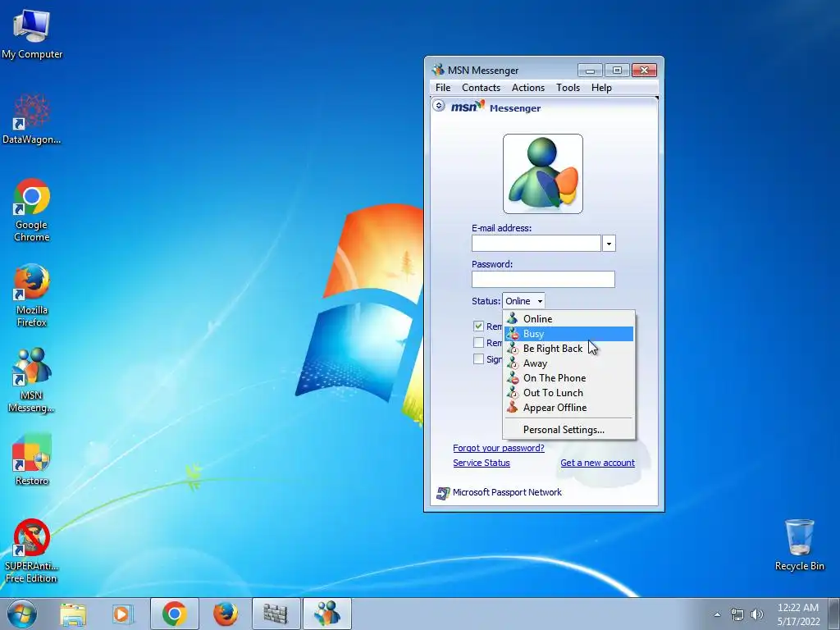
Task: Open the Tools menu
Action: click(568, 87)
